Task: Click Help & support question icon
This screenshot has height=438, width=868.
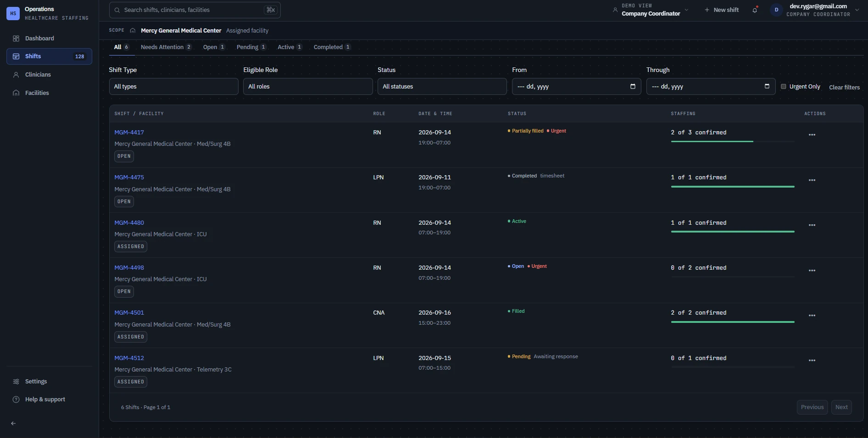Action: 16,399
